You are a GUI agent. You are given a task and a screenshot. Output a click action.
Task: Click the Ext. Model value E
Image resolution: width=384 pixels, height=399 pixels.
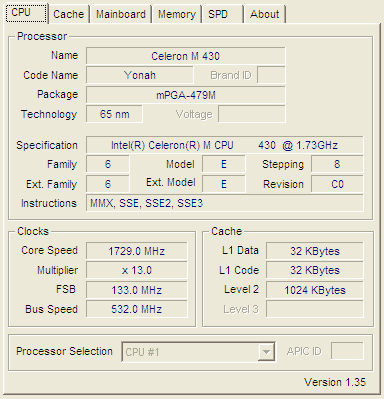pyautogui.click(x=224, y=184)
